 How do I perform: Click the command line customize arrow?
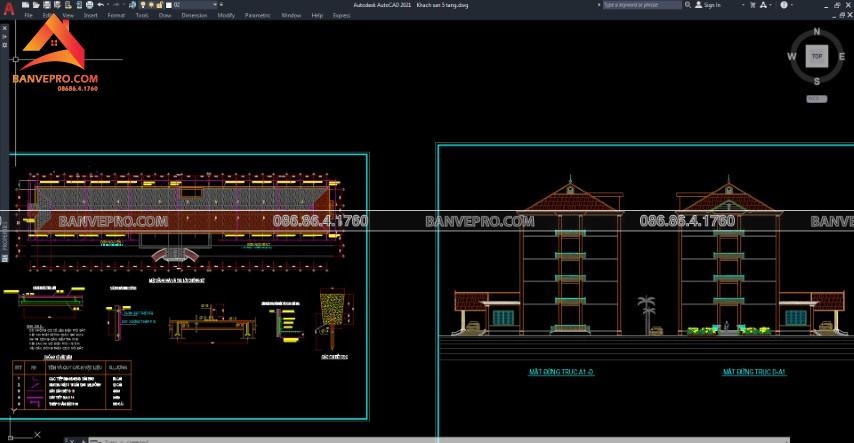tap(83, 440)
